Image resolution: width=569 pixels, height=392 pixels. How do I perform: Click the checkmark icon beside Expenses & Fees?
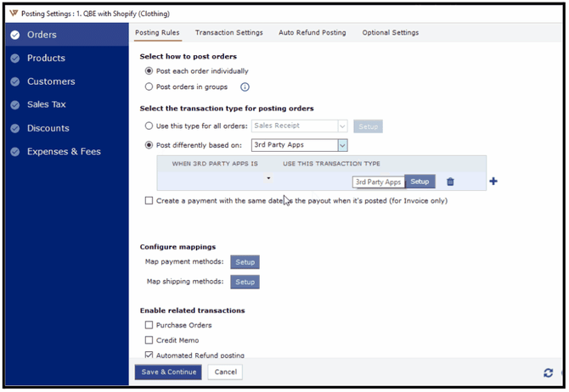pos(15,152)
